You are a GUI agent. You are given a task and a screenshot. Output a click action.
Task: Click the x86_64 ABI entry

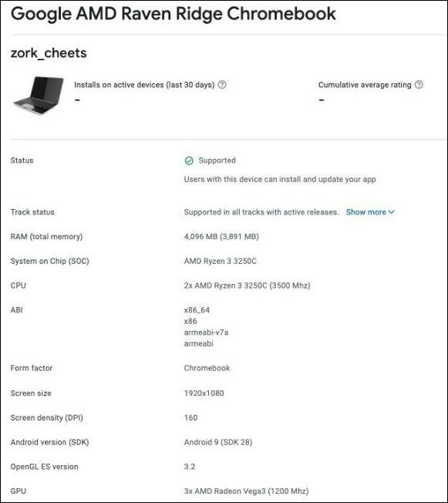click(x=197, y=310)
